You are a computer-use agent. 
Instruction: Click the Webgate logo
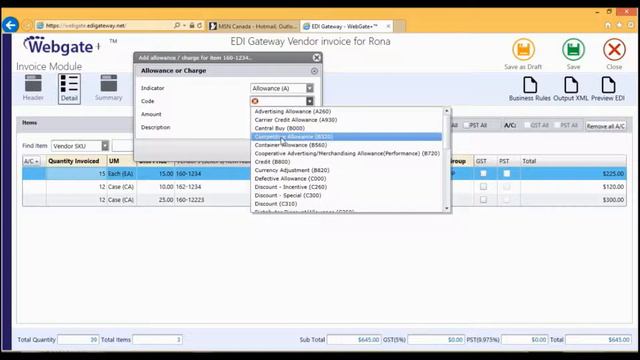[x=62, y=46]
